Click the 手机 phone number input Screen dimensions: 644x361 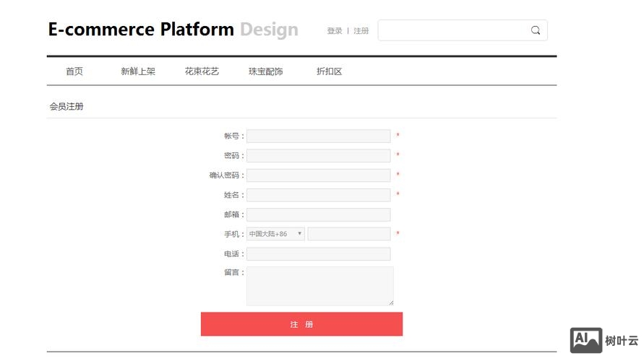point(349,234)
